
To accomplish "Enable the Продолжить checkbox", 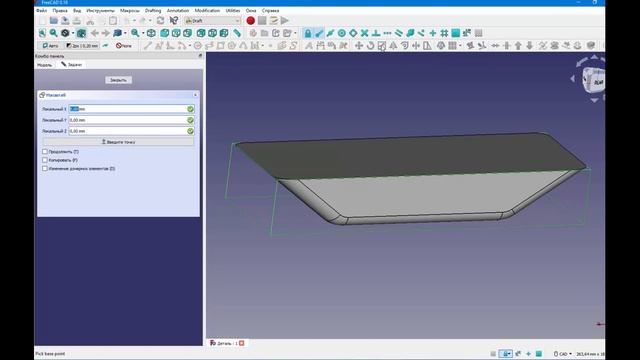I will tap(45, 151).
